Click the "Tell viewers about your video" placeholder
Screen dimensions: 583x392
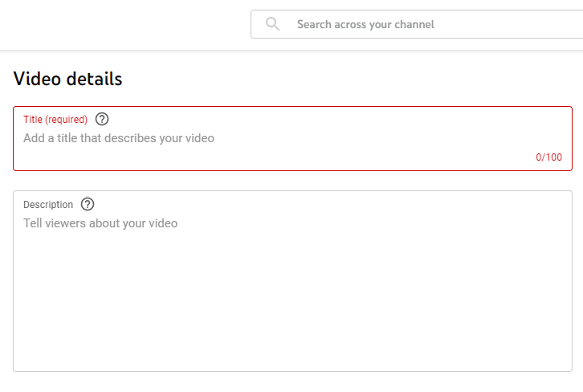point(100,223)
